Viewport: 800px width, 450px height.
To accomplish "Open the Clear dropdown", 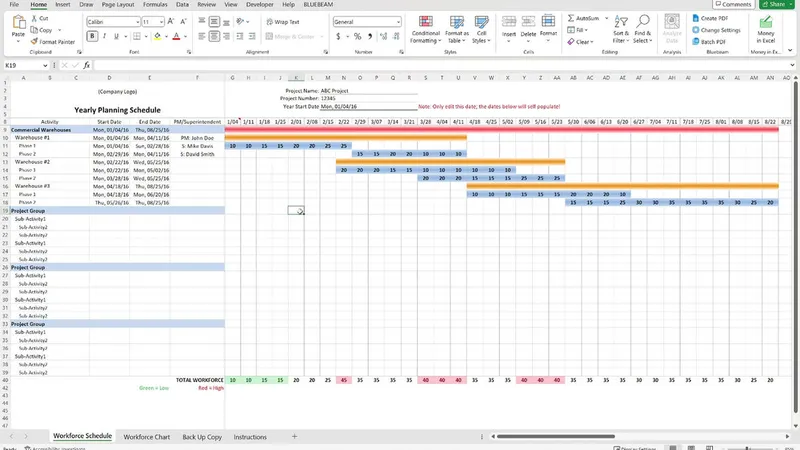I will 580,42.
